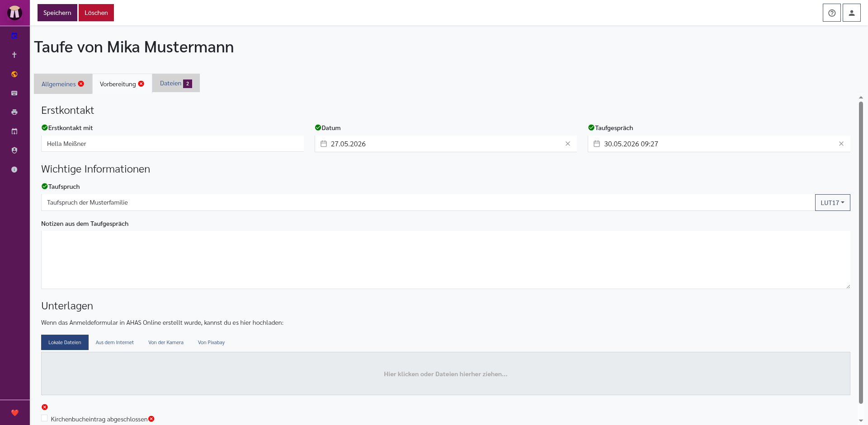Open help via the question mark icon
The width and height of the screenshot is (868, 425).
832,13
